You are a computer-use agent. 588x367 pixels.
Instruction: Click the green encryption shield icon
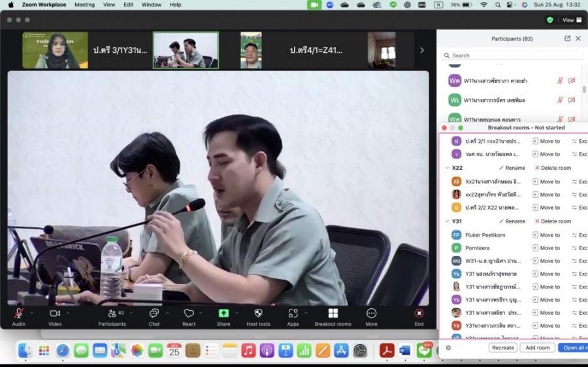549,20
